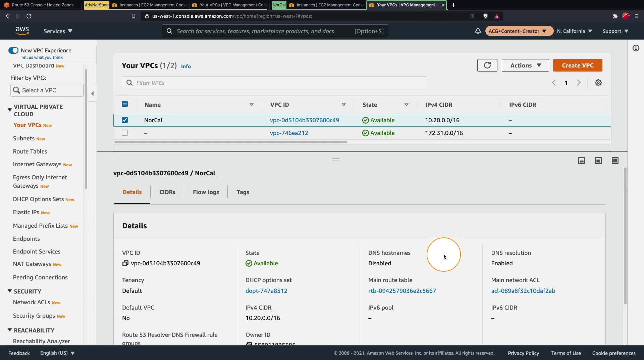Click the Select a VPC filter box
Image resolution: width=644 pixels, height=360 pixels.
pyautogui.click(x=47, y=90)
